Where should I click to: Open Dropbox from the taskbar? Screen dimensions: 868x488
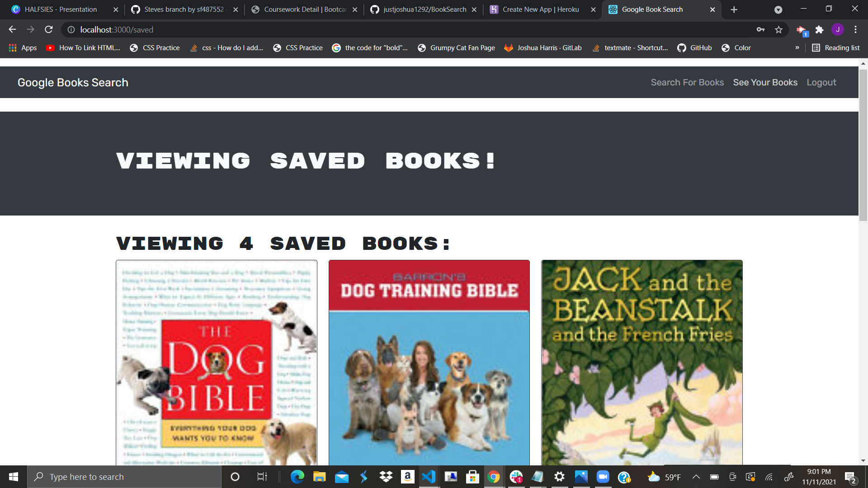385,477
